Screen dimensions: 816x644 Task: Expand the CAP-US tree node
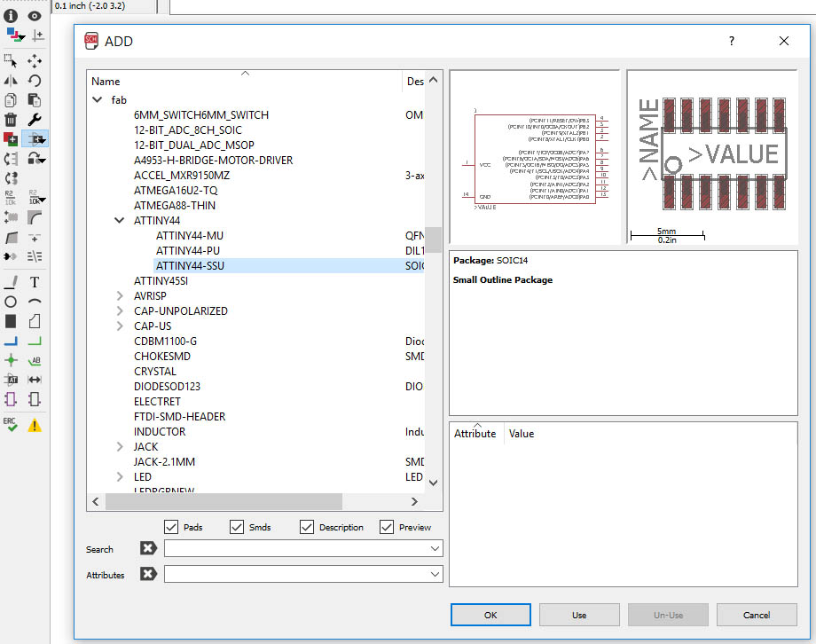tap(120, 326)
